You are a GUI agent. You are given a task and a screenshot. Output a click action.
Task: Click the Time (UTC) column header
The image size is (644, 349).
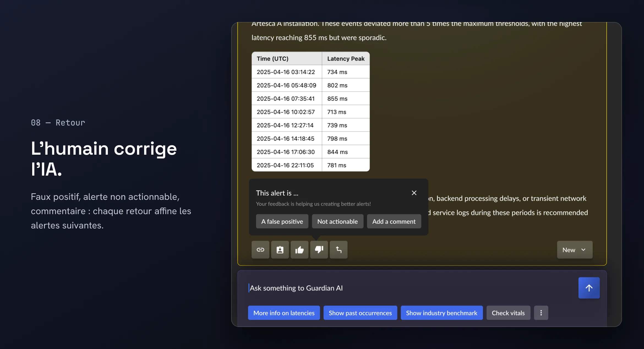pos(287,58)
